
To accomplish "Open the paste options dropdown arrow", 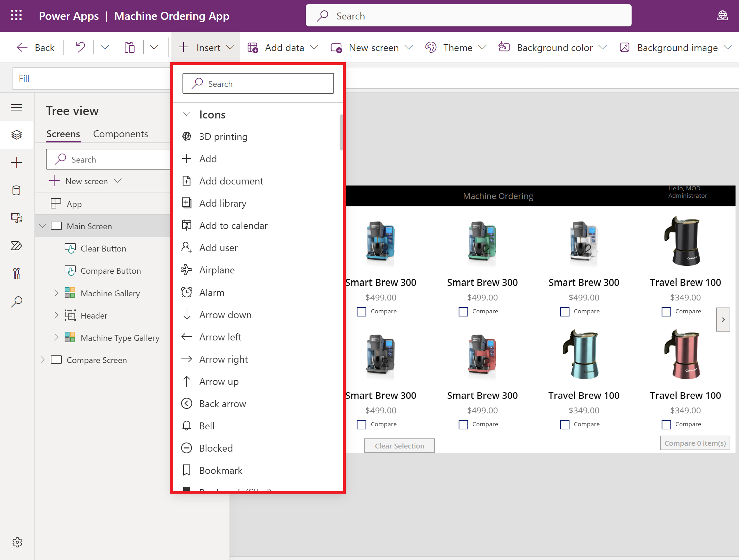I will (x=154, y=47).
